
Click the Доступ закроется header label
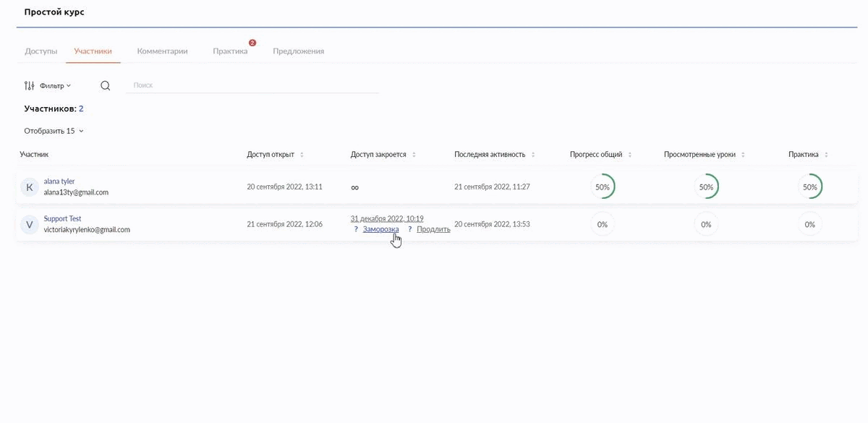pos(378,155)
